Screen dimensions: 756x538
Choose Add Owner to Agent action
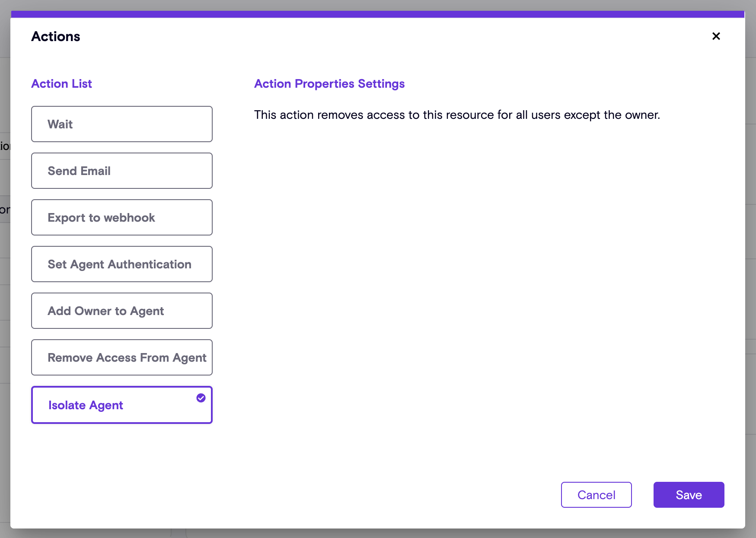pyautogui.click(x=121, y=311)
